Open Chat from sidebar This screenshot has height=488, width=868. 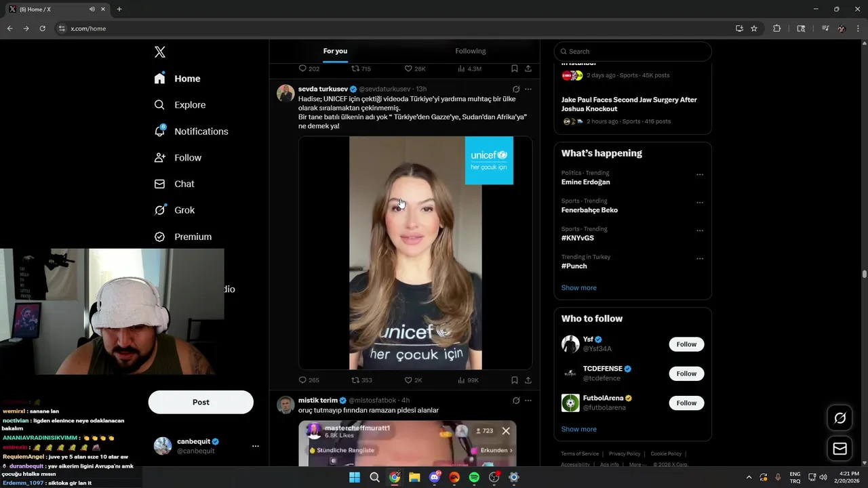point(174,184)
